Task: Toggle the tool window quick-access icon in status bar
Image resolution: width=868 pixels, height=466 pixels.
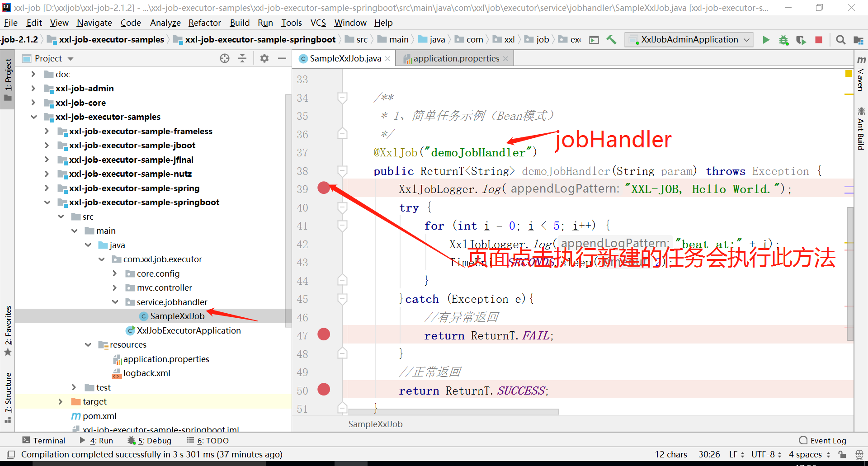Action: (x=11, y=454)
